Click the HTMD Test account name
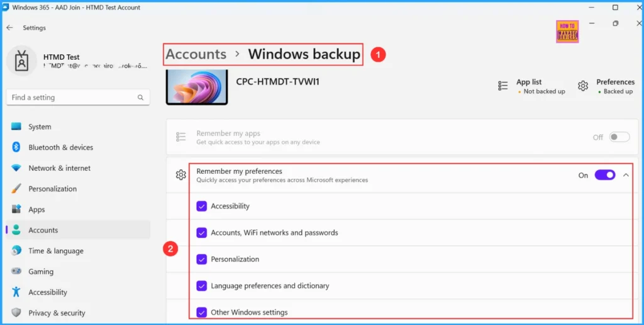The height and width of the screenshot is (325, 644). point(62,57)
